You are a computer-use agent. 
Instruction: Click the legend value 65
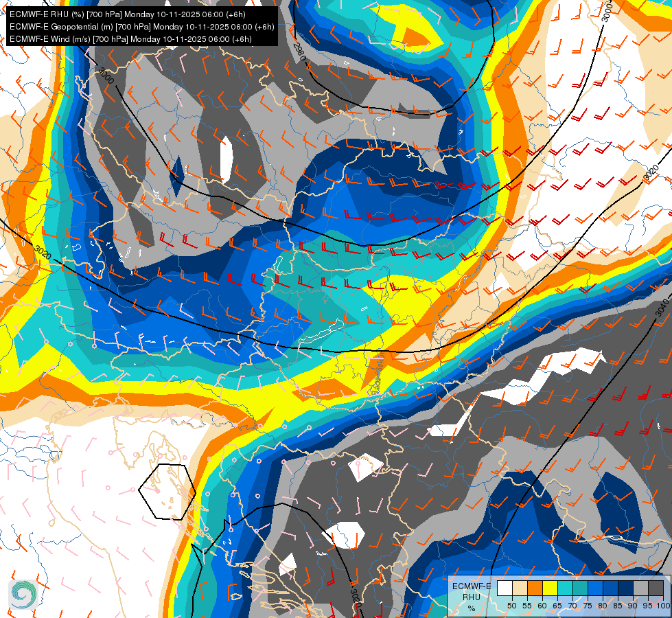coord(557,606)
